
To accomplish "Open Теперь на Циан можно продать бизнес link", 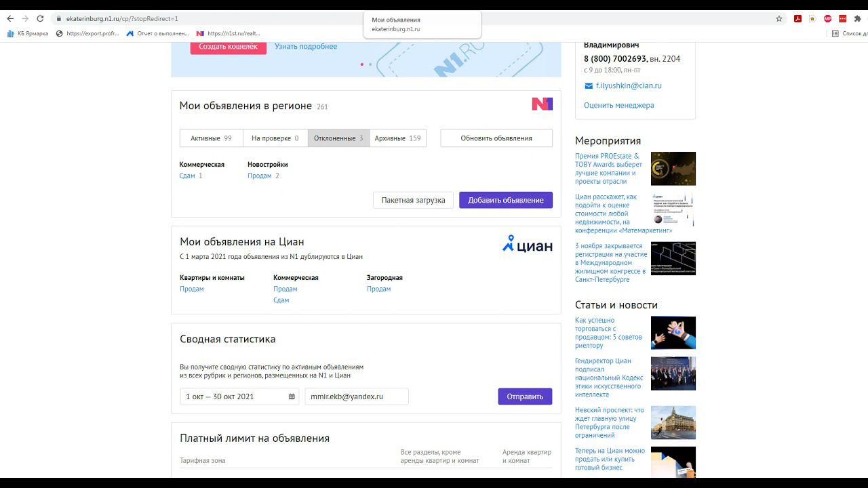I will [x=610, y=459].
